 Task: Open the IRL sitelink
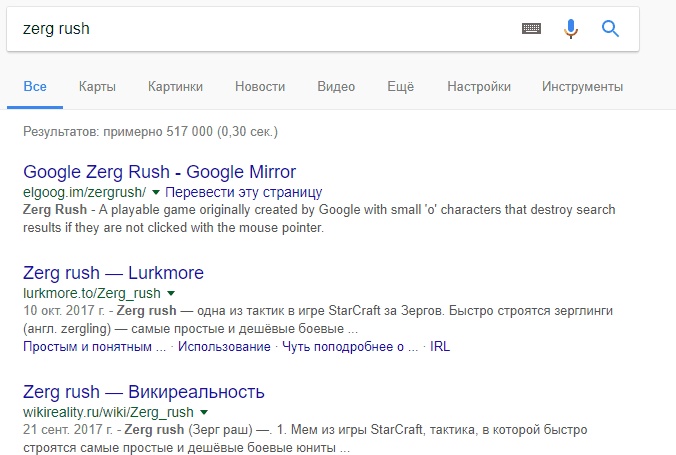tap(440, 347)
